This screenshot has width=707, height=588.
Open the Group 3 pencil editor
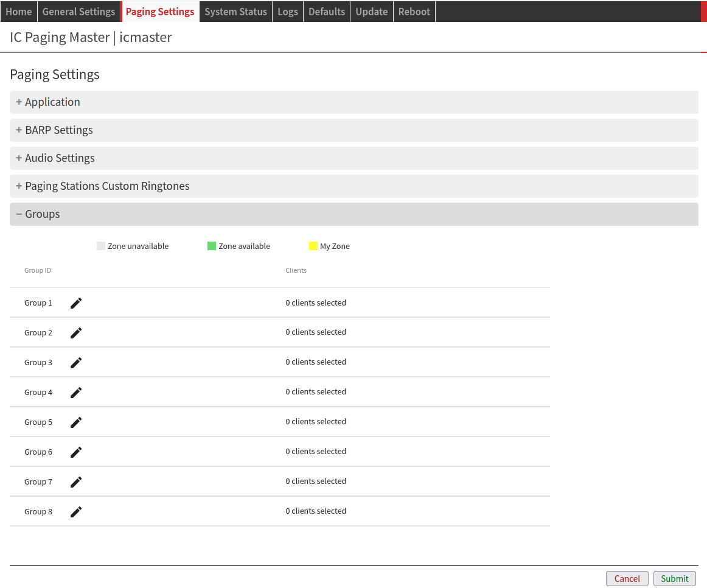pos(76,363)
